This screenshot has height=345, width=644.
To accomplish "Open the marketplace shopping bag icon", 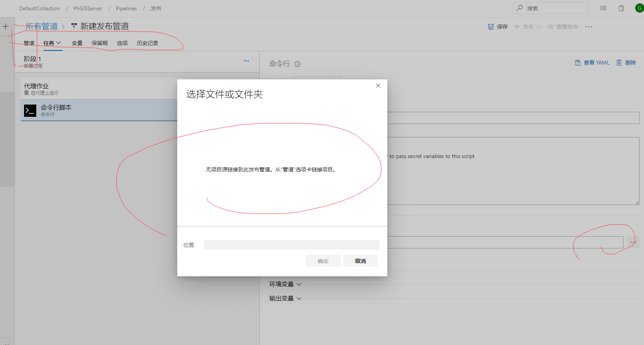I will 621,8.
